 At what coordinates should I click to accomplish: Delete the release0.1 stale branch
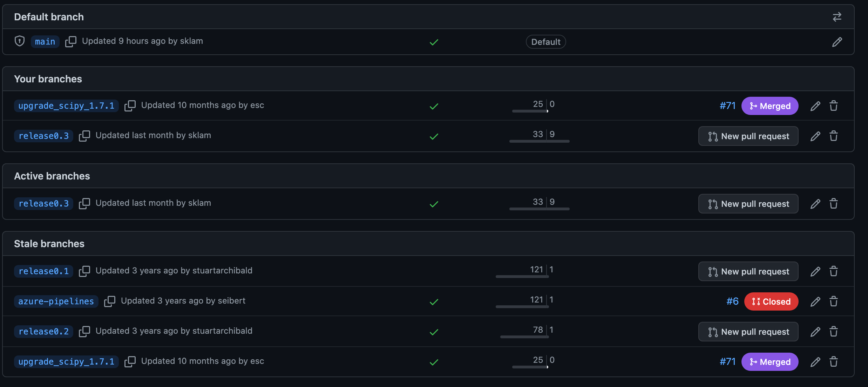click(834, 271)
